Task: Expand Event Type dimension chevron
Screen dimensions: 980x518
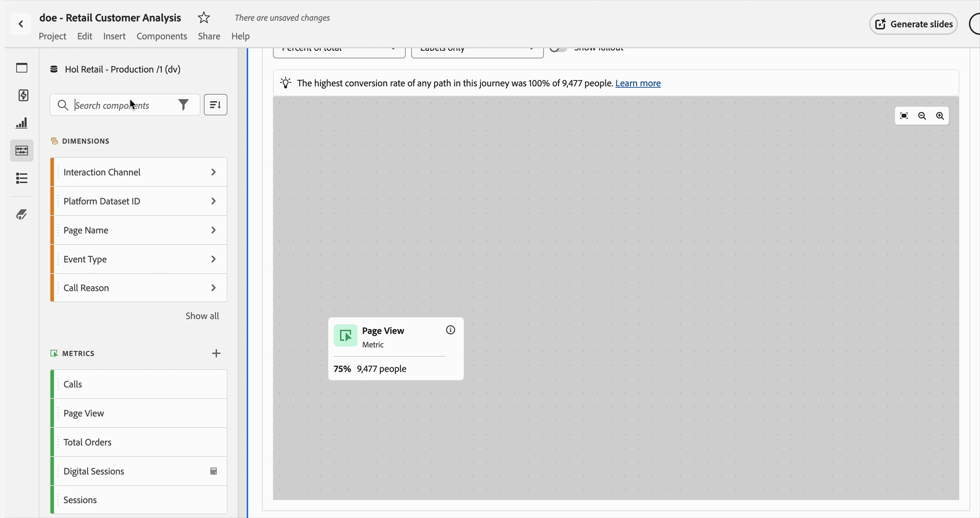Action: click(x=214, y=259)
